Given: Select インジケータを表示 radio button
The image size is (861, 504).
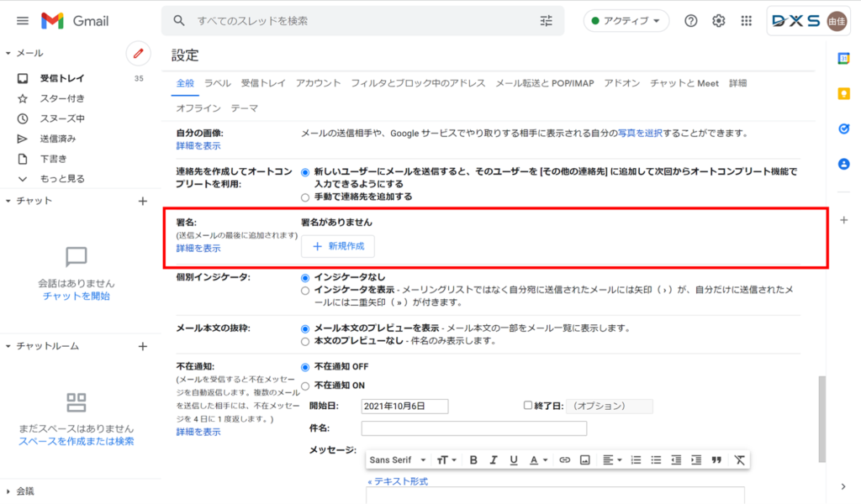Looking at the screenshot, I should pyautogui.click(x=305, y=291).
